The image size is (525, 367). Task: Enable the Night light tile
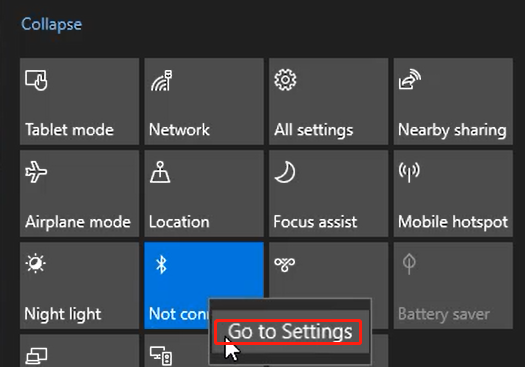click(x=79, y=285)
